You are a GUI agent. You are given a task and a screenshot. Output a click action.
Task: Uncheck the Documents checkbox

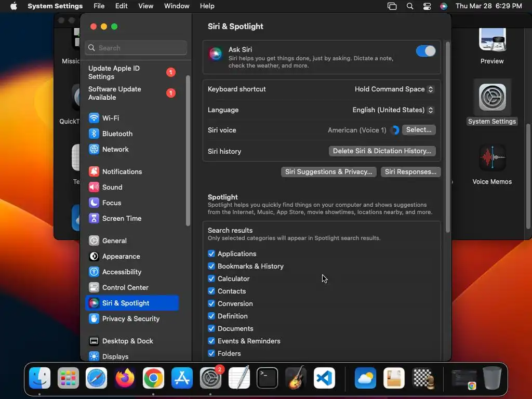(x=211, y=329)
